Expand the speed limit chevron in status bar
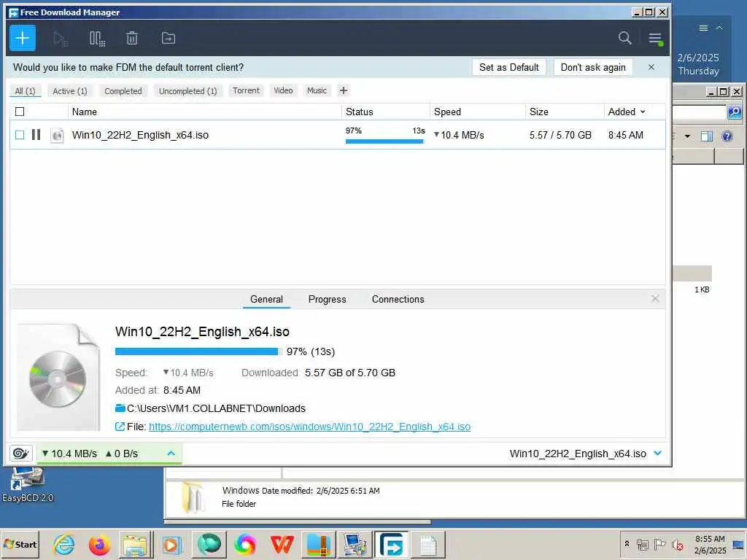The height and width of the screenshot is (560, 747). tap(171, 454)
